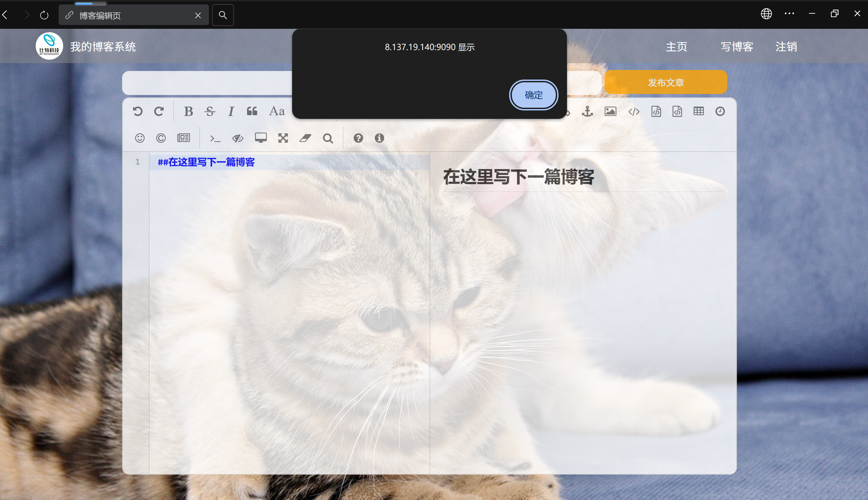Toggle HTML preview with monitor icon

pos(261,138)
